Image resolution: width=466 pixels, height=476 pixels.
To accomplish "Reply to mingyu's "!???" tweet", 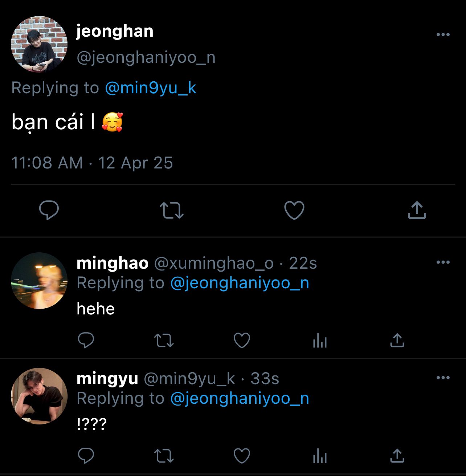I will coord(86,456).
